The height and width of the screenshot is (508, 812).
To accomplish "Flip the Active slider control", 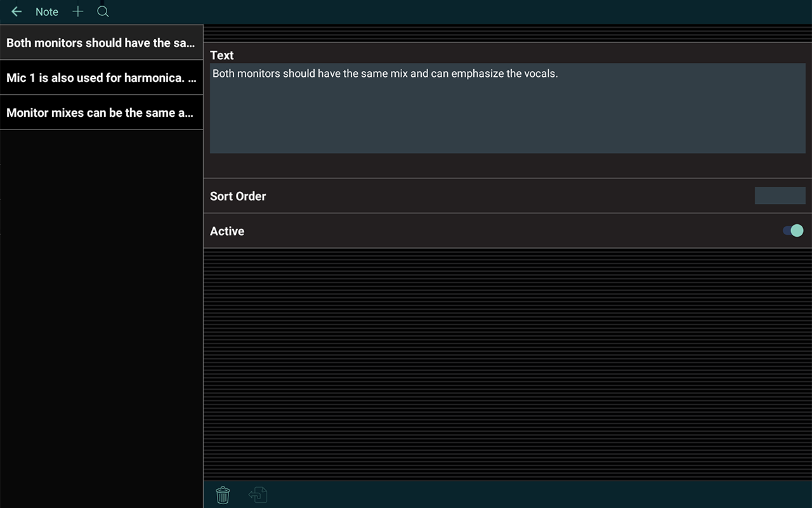I will coord(794,231).
